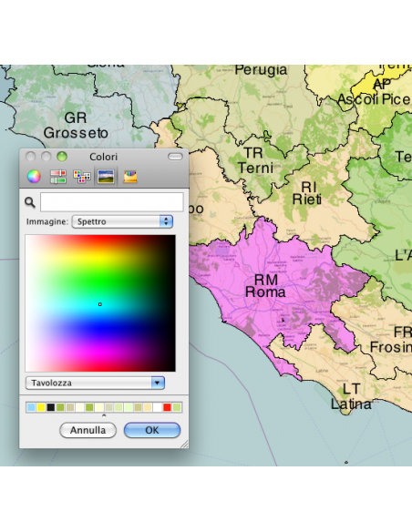
Task: Click the toolbar toggle pill in Colori title bar
Action: [x=175, y=157]
